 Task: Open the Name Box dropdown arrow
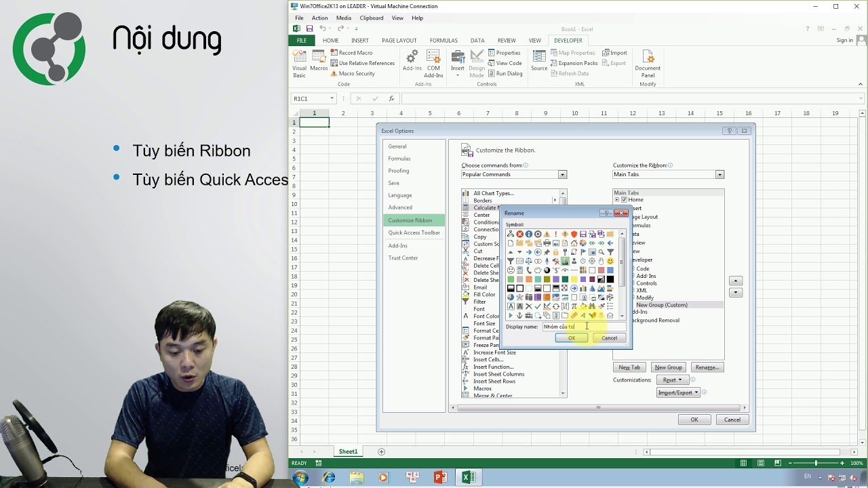click(x=332, y=99)
